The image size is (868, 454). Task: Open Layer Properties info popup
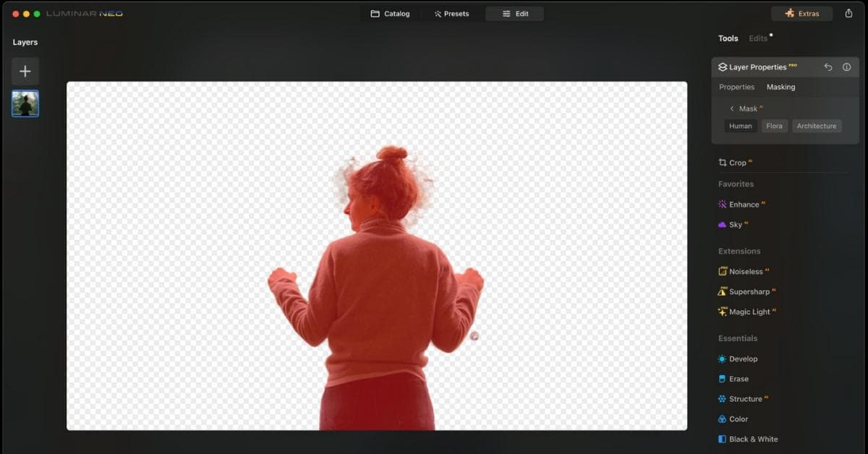[x=846, y=67]
